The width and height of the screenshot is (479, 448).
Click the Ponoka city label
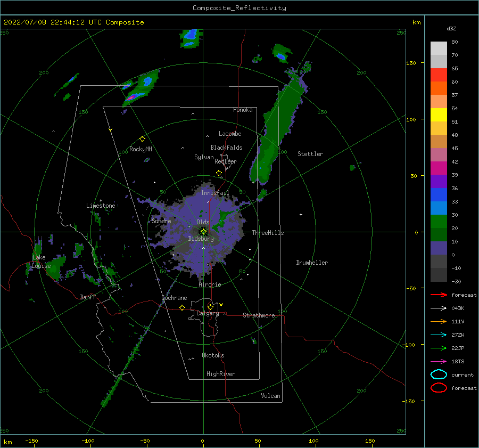[x=243, y=110]
